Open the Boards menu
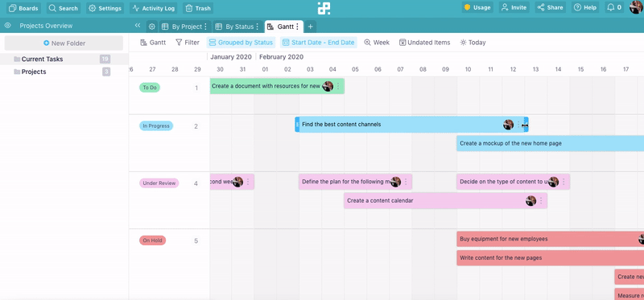The height and width of the screenshot is (300, 644). tap(24, 8)
